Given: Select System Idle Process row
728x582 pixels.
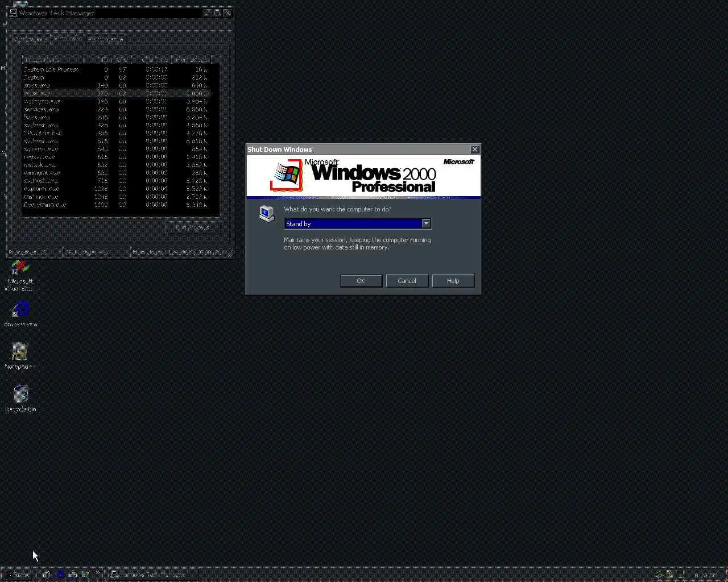Looking at the screenshot, I should coord(117,69).
